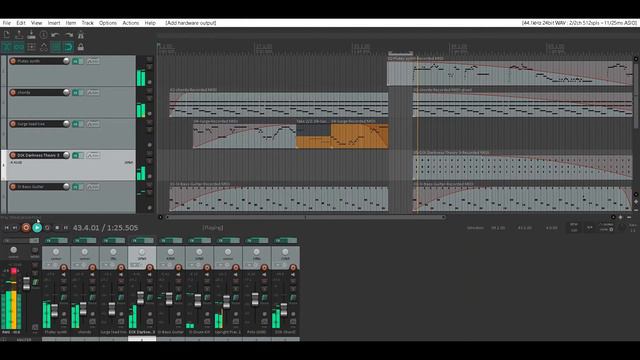Record-arm the chords track
Image resolution: width=640 pixels, height=360 pixels.
pyautogui.click(x=13, y=93)
